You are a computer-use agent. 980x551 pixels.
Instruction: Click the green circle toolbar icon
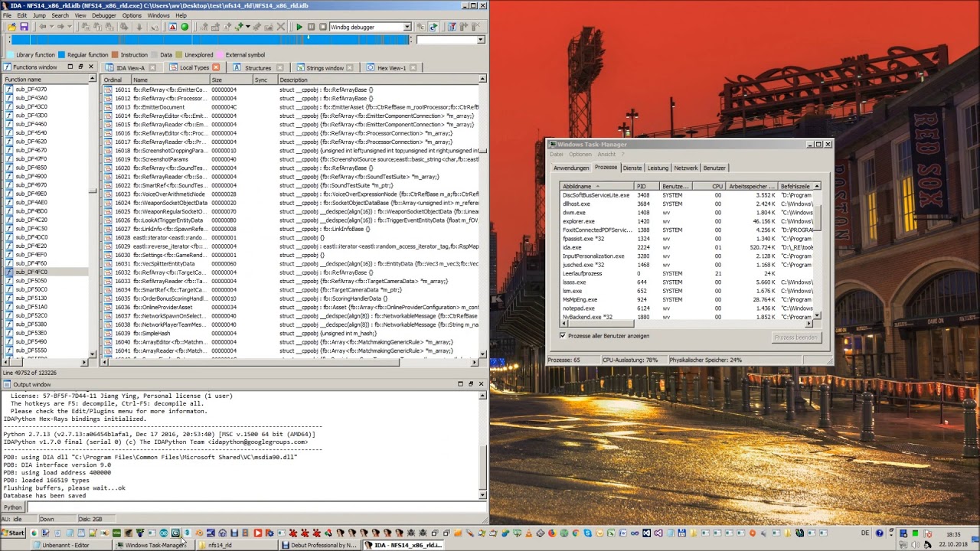[185, 27]
